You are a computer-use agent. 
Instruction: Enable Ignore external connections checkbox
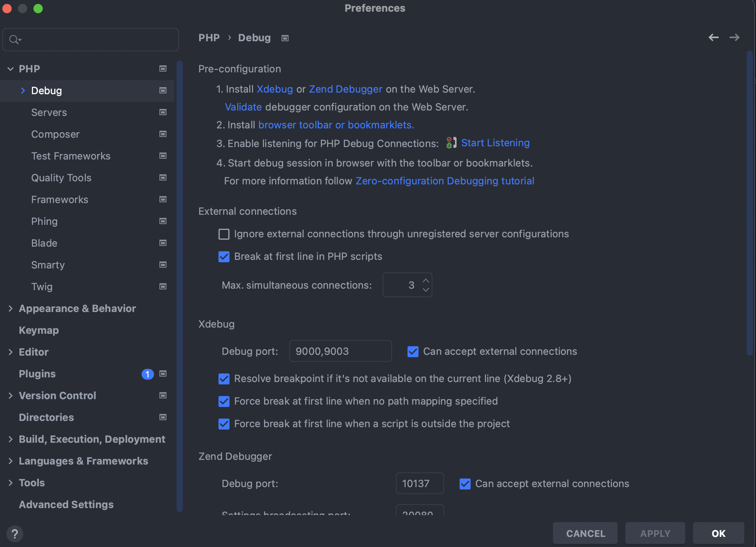click(x=224, y=234)
